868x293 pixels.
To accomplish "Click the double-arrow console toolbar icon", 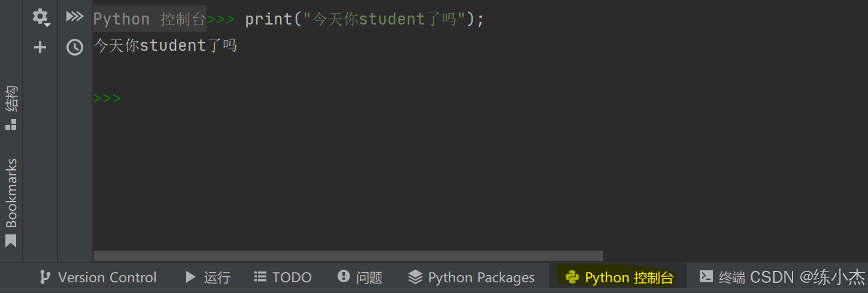I will [74, 17].
